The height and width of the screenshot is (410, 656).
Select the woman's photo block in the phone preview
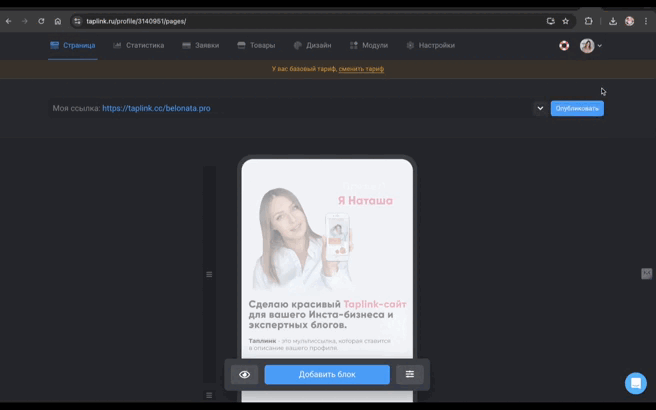[x=303, y=238]
